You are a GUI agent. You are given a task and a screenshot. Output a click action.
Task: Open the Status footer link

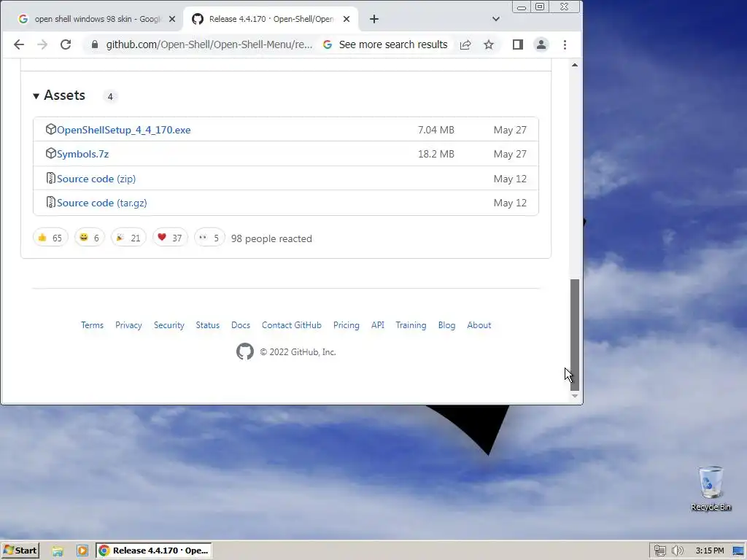click(208, 325)
